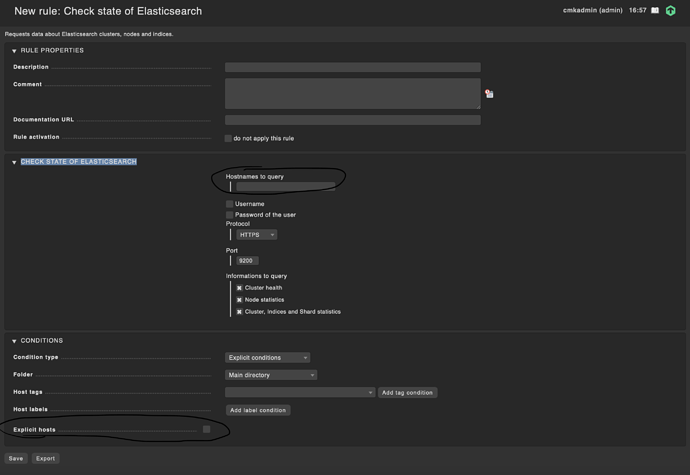This screenshot has height=475, width=690.
Task: Tick the 'Password of the user' checkbox
Action: pyautogui.click(x=229, y=215)
